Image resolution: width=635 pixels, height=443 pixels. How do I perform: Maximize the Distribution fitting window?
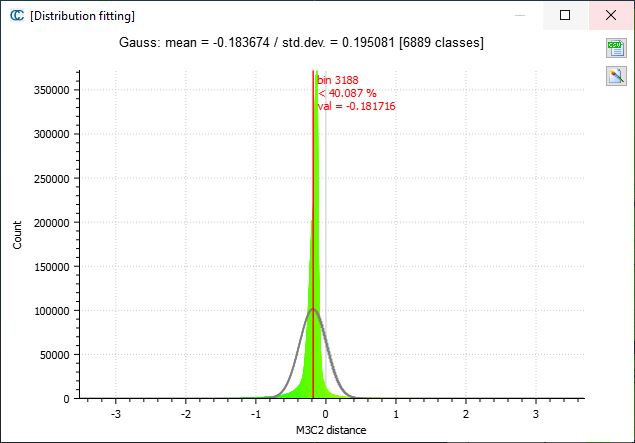(565, 16)
